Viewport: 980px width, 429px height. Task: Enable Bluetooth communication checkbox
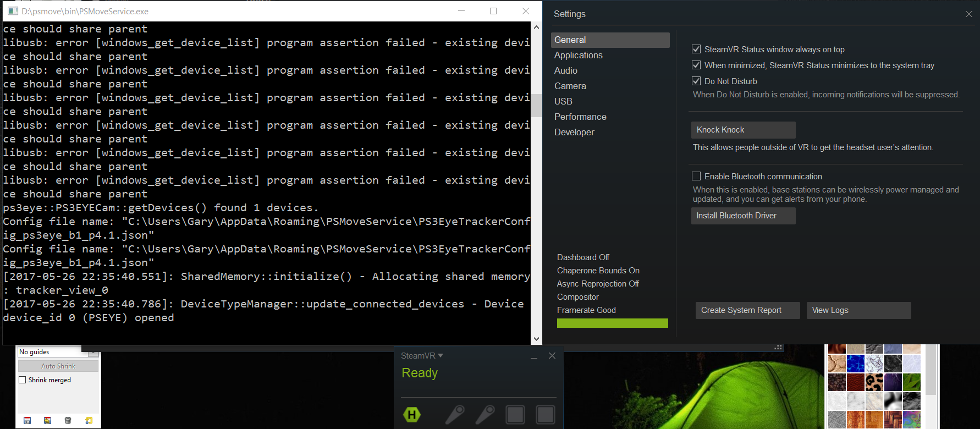tap(696, 177)
